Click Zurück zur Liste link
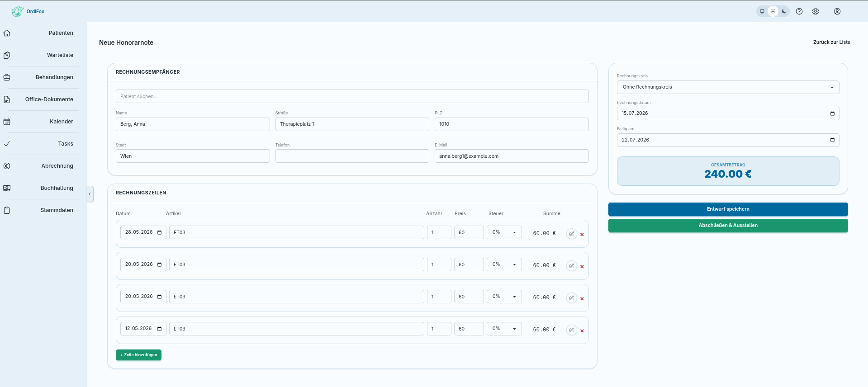 [831, 42]
